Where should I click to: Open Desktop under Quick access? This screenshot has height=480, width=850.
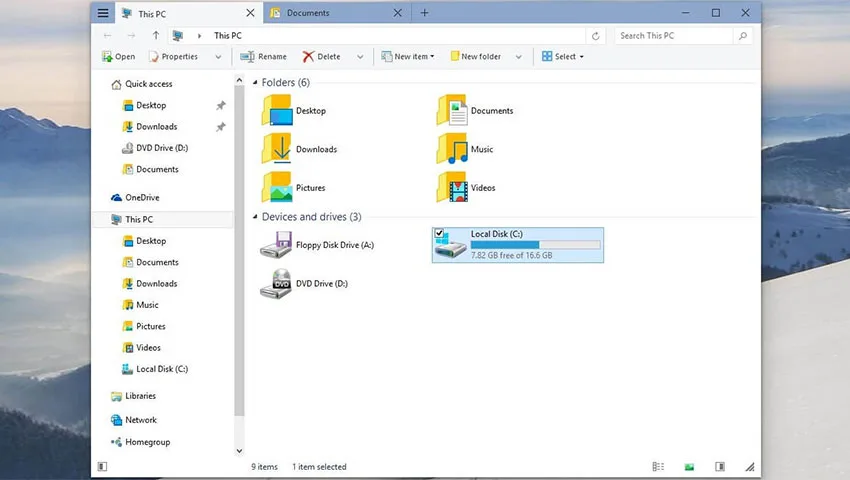coord(144,105)
